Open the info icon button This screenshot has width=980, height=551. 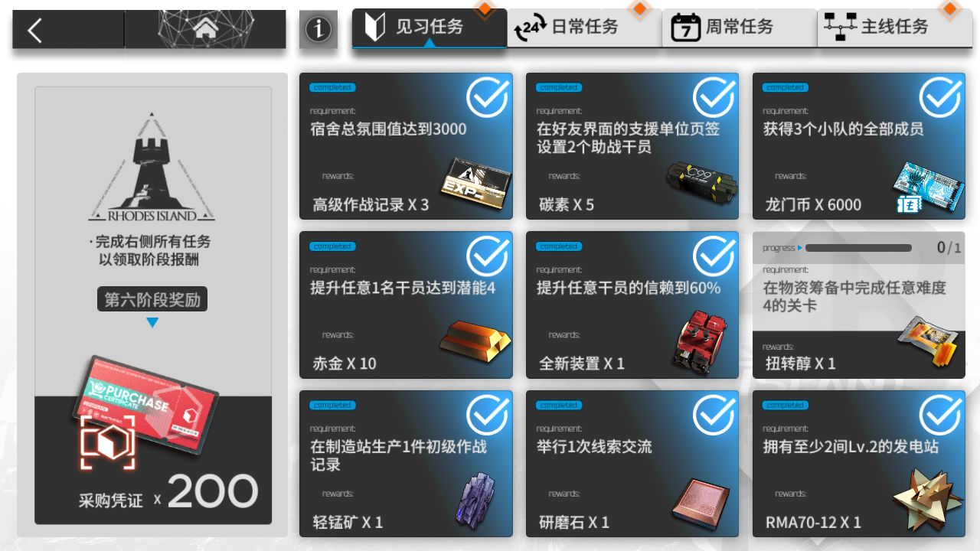(318, 30)
